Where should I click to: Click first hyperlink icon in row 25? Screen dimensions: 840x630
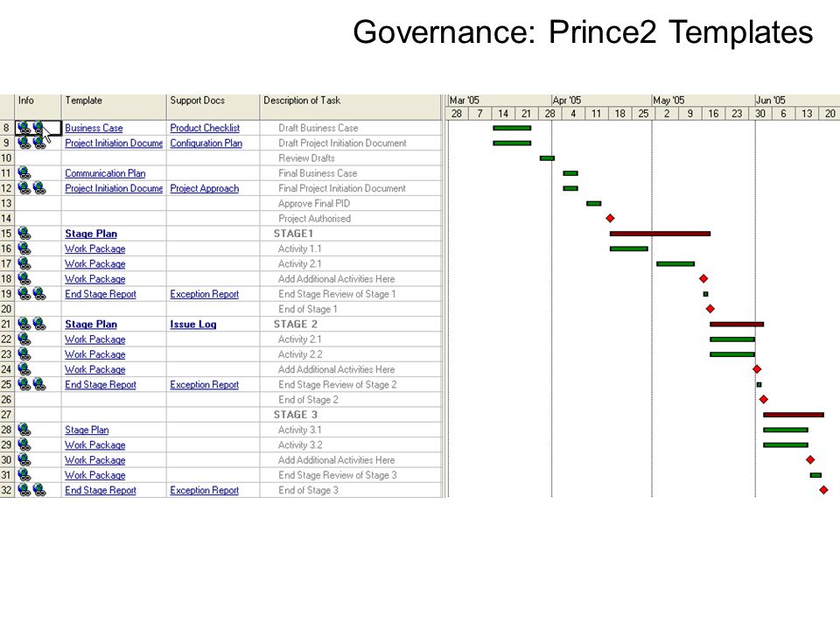24,384
